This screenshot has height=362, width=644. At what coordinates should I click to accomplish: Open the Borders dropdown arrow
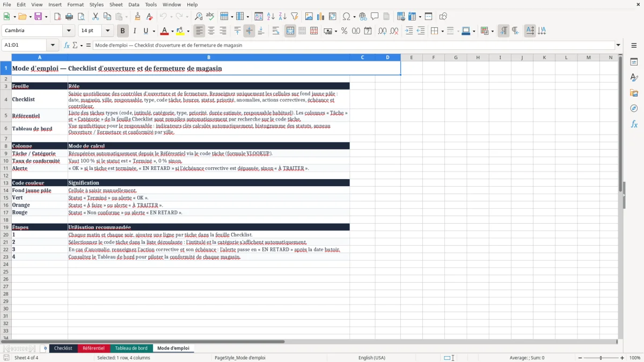(x=442, y=31)
